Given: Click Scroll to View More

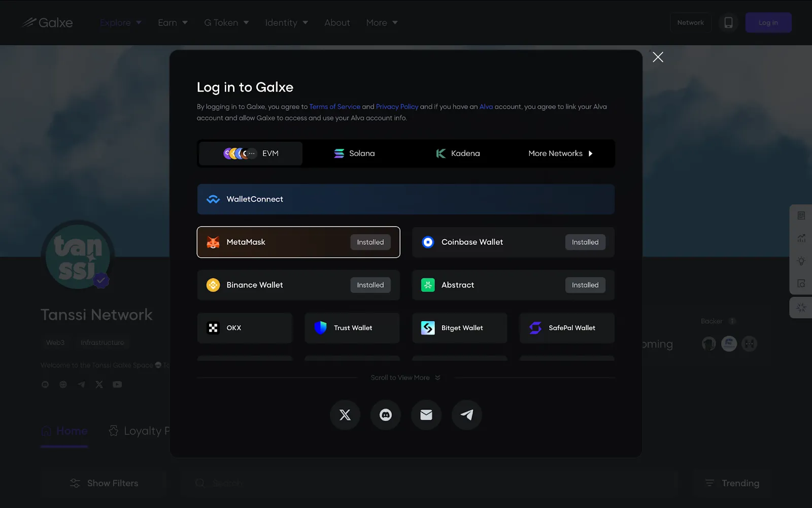Looking at the screenshot, I should click(x=405, y=377).
